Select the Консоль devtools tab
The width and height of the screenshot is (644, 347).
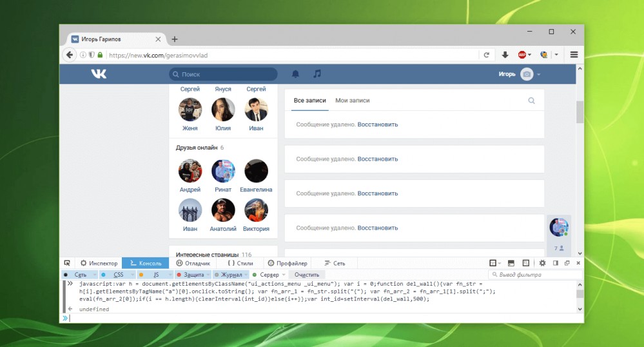click(x=146, y=263)
